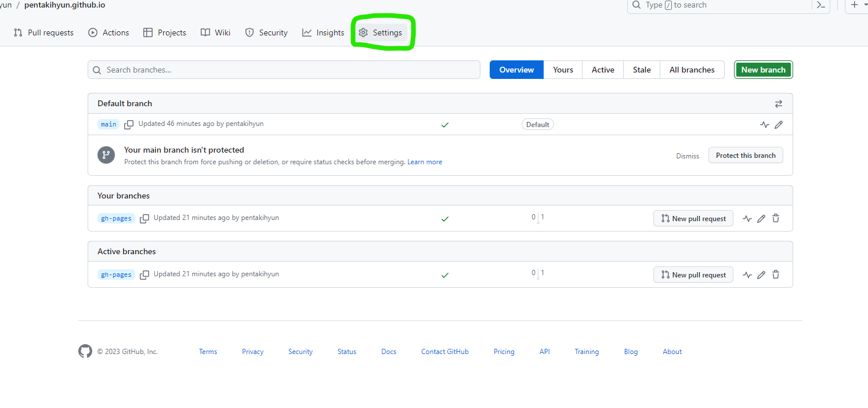
Task: Open the Pull requests tab
Action: pyautogui.click(x=44, y=33)
